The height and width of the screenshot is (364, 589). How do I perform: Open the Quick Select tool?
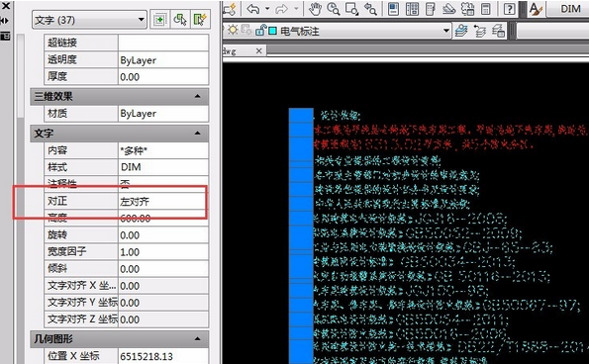pos(200,20)
